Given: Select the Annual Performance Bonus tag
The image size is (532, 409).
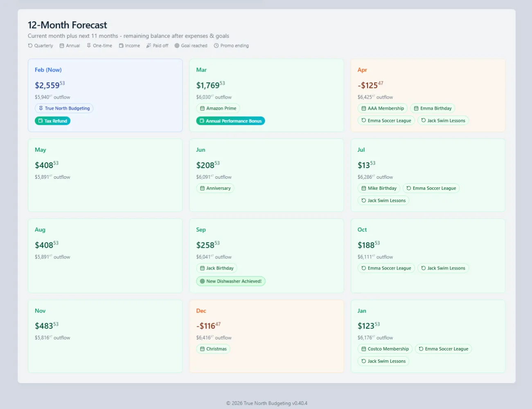Looking at the screenshot, I should tap(230, 121).
